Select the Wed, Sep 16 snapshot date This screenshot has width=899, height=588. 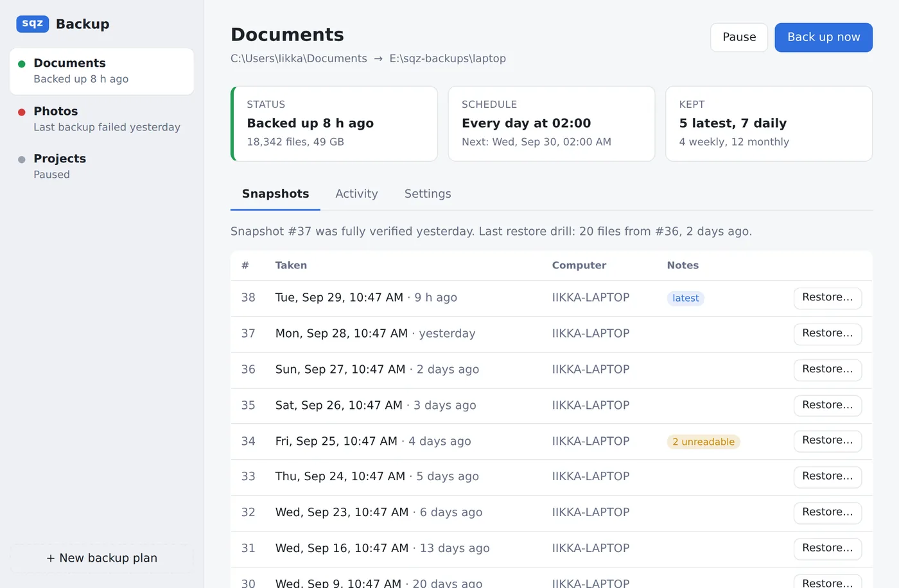(x=342, y=548)
